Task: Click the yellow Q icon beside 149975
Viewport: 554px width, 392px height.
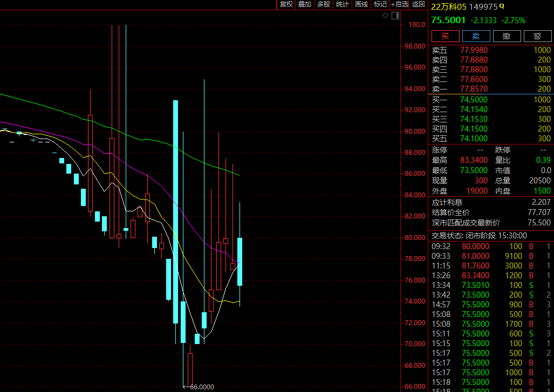Action: point(502,6)
